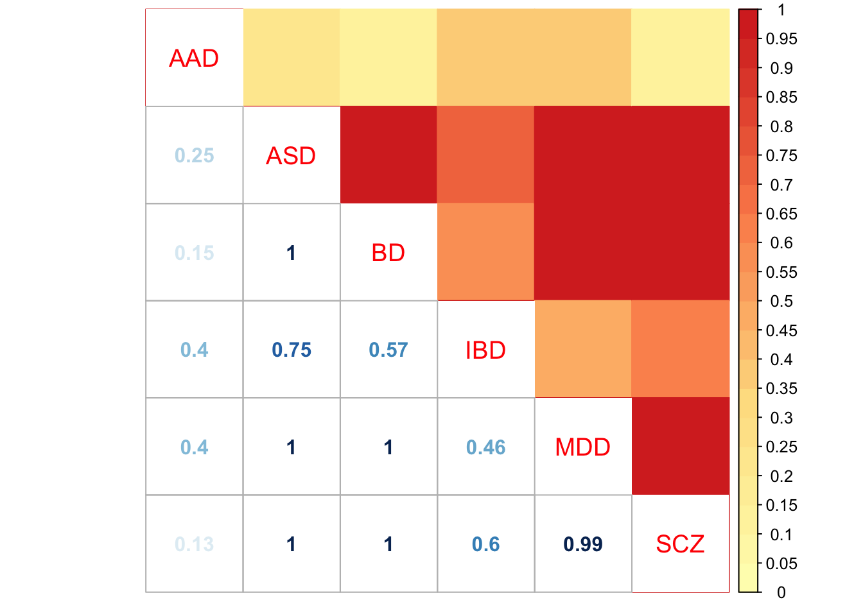Click the 0.57 correlation value
The height and width of the screenshot is (616, 863).
388,350
